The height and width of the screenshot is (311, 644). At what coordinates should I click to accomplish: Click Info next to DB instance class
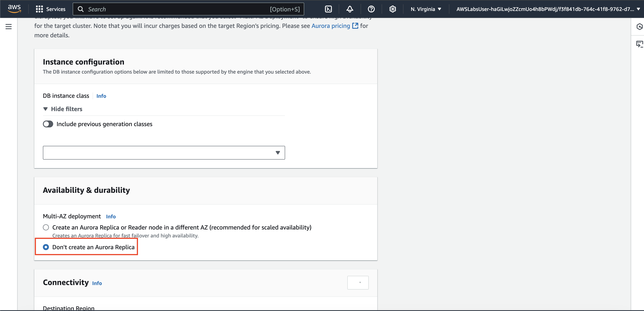coord(101,96)
